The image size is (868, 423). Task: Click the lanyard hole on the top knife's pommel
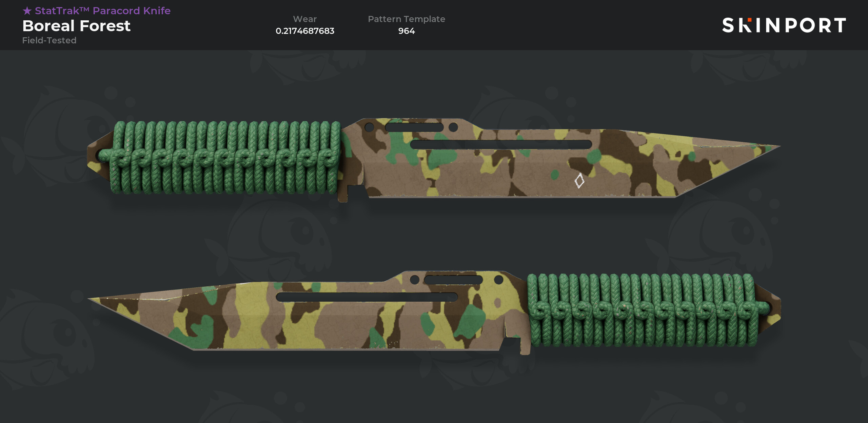pos(101,156)
